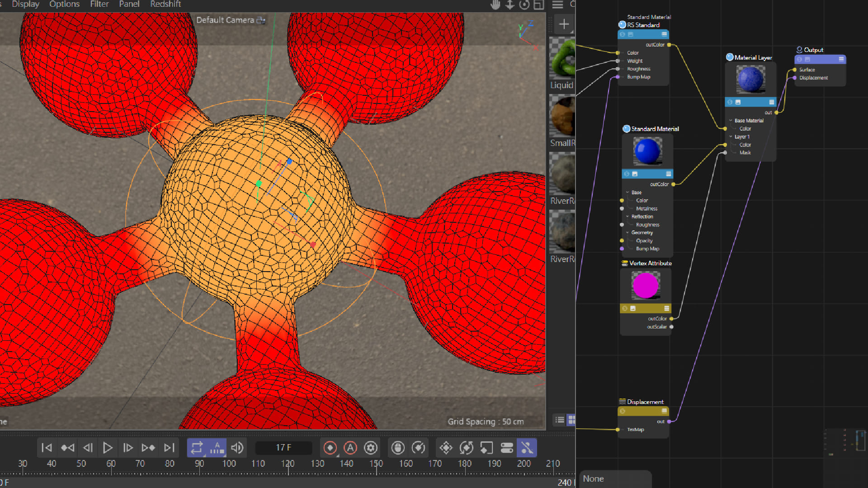The image size is (868, 488).
Task: Toggle Material Layer node preview image icon
Action: [738, 102]
